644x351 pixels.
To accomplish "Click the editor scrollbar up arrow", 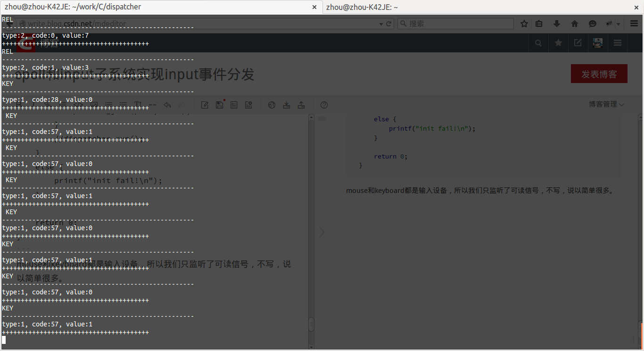I will point(311,118).
